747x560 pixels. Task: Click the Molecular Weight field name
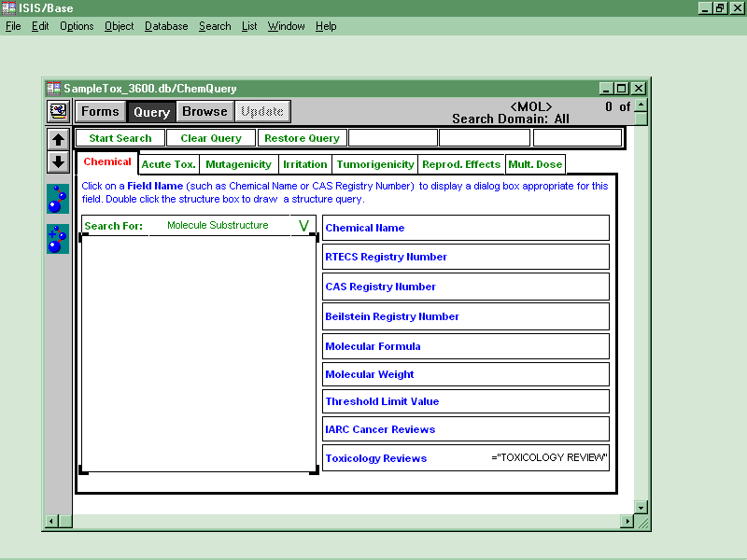pos(370,374)
